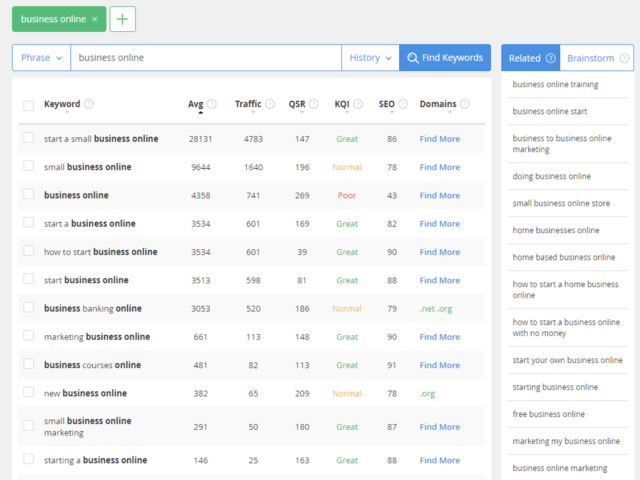Click '.org' domain for new business online
The height and width of the screenshot is (480, 640).
(x=427, y=393)
